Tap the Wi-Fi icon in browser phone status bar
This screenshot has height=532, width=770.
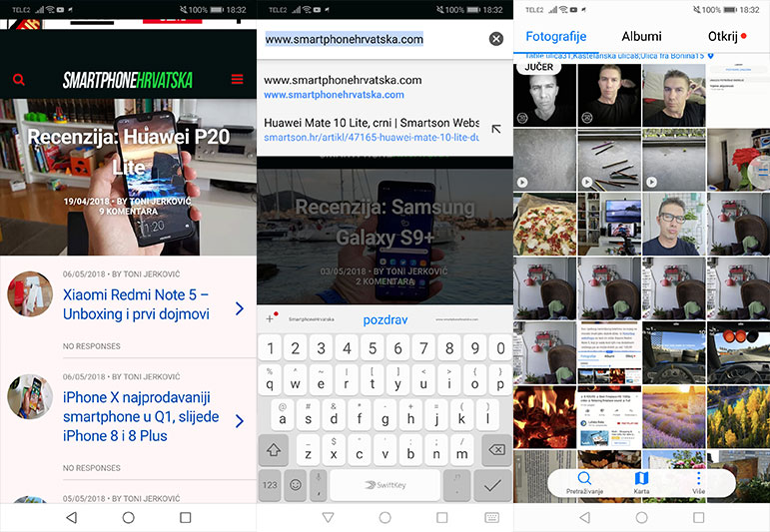pos(307,9)
